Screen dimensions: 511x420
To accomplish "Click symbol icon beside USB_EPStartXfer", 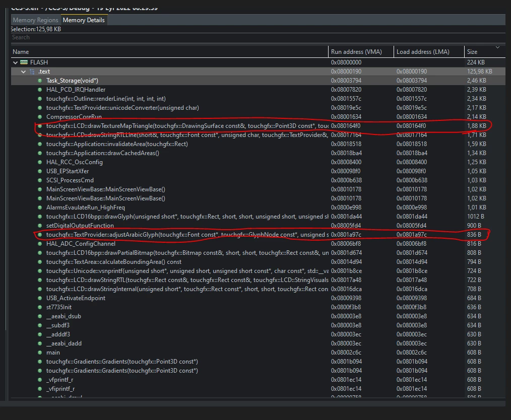I will (x=40, y=171).
